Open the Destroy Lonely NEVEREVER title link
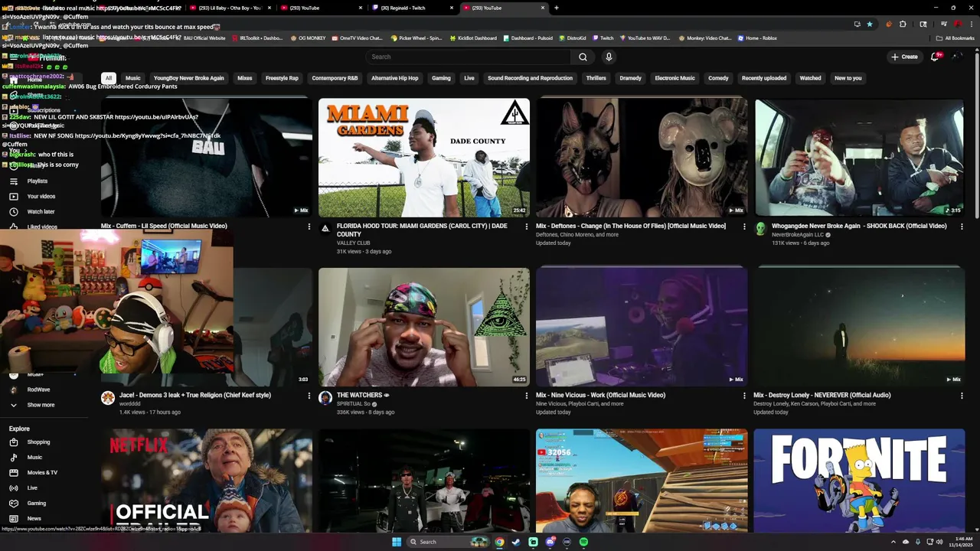980x551 pixels. 822,396
